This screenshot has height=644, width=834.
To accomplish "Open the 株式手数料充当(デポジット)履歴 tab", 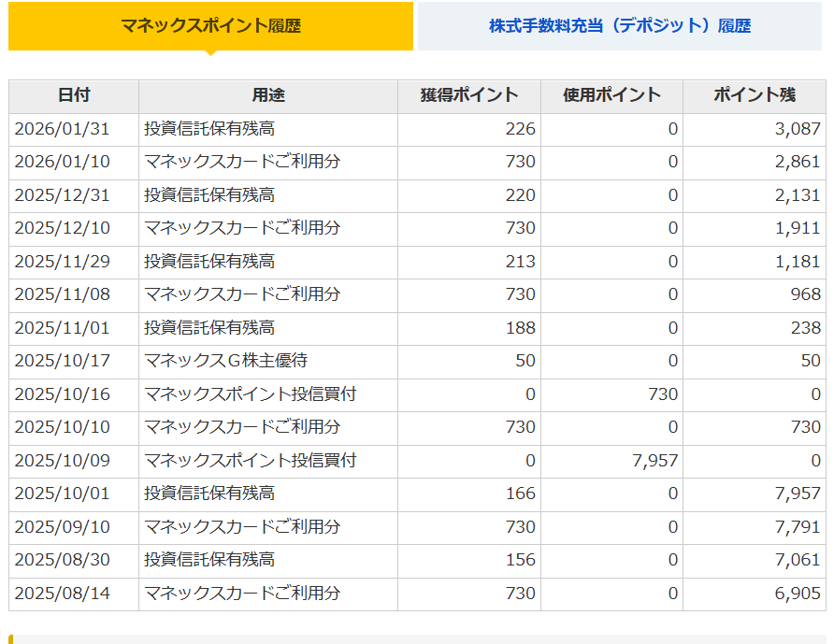I will pyautogui.click(x=619, y=26).
